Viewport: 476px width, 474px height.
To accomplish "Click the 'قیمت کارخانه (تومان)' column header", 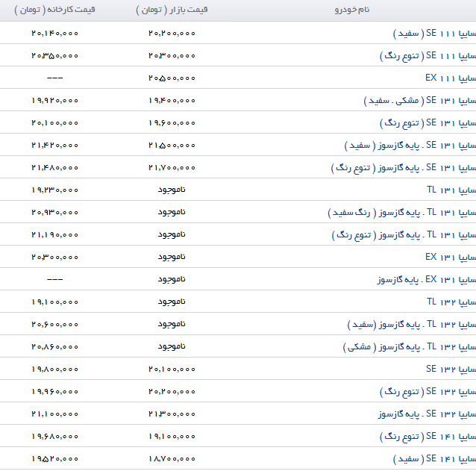I will coord(54,10).
